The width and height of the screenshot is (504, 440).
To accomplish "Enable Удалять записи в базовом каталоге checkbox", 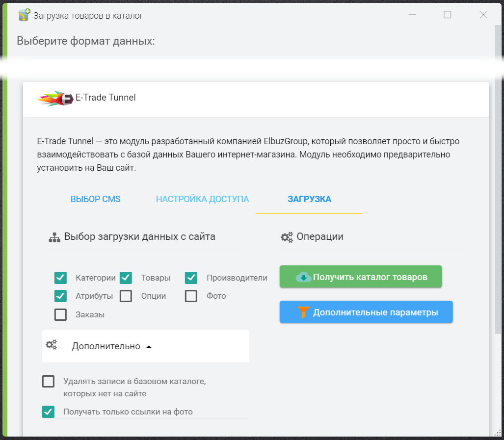I will pyautogui.click(x=48, y=381).
